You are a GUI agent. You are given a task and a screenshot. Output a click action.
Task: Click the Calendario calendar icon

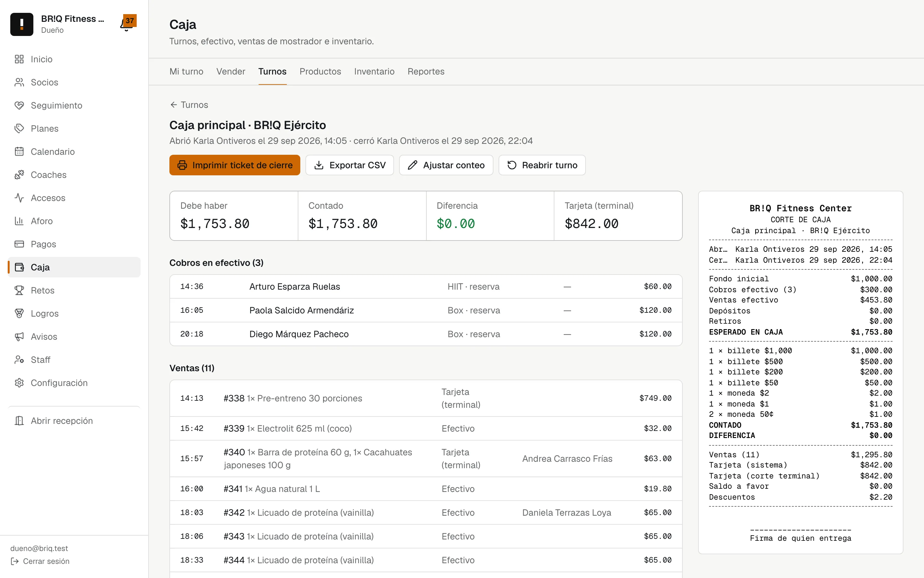[19, 152]
